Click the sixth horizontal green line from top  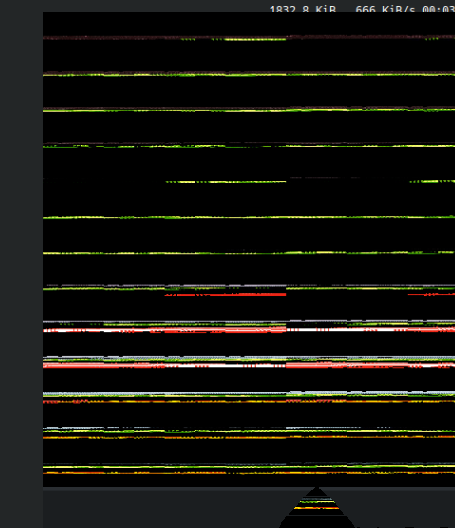click(x=249, y=218)
